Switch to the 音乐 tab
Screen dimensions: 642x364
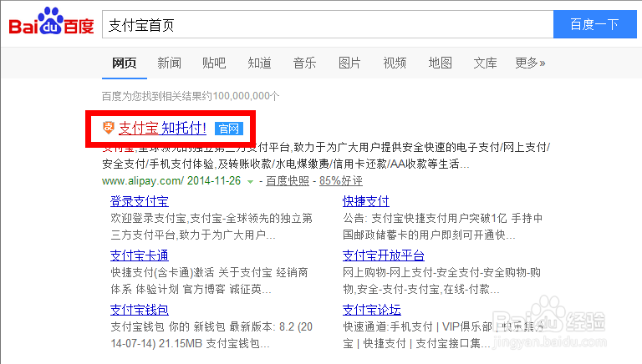[x=304, y=63]
